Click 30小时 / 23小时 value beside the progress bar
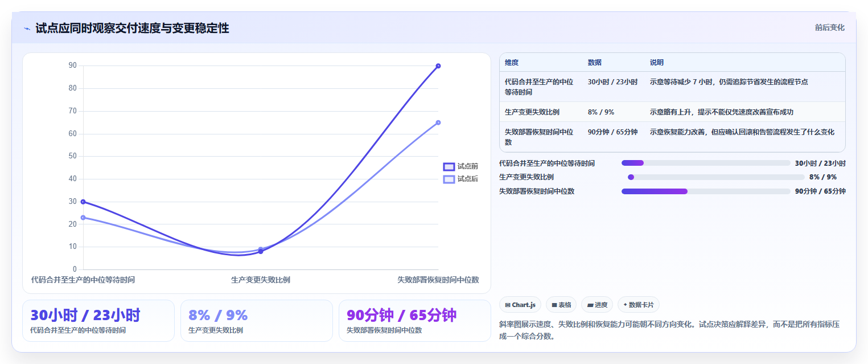The height and width of the screenshot is (364, 868). pos(820,163)
